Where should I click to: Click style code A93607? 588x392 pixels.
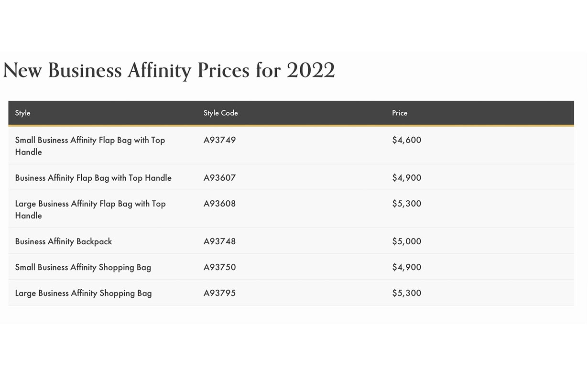click(219, 178)
